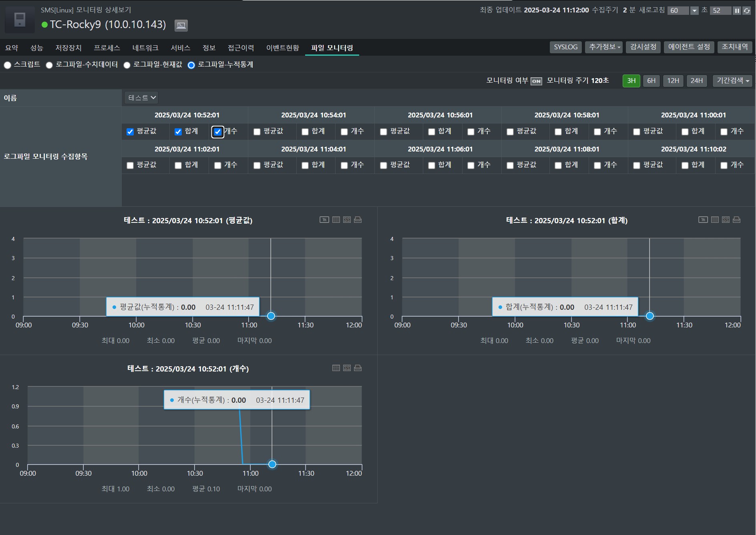The height and width of the screenshot is (535, 756).
Task: Toggle the 모니터링 여부 ON switch
Action: pyautogui.click(x=536, y=81)
